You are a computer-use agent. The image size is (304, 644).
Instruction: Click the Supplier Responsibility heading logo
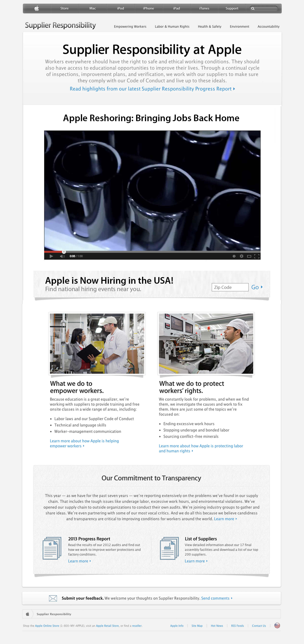coord(60,25)
